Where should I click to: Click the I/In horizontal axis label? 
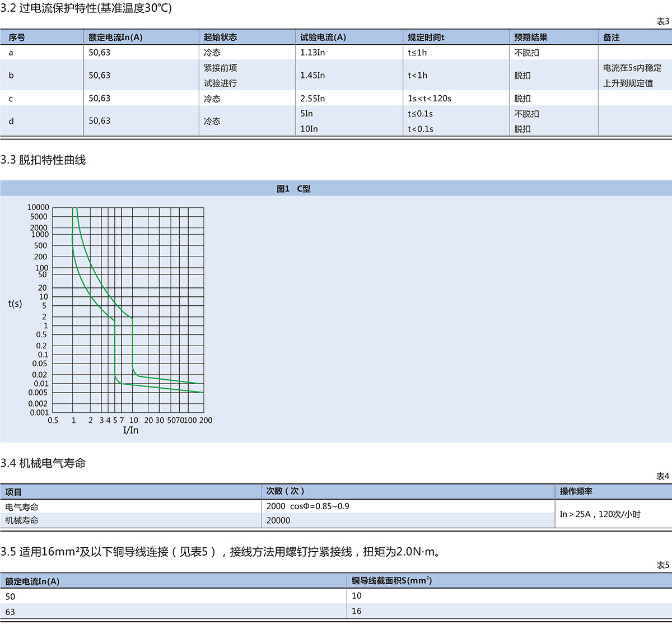[130, 430]
